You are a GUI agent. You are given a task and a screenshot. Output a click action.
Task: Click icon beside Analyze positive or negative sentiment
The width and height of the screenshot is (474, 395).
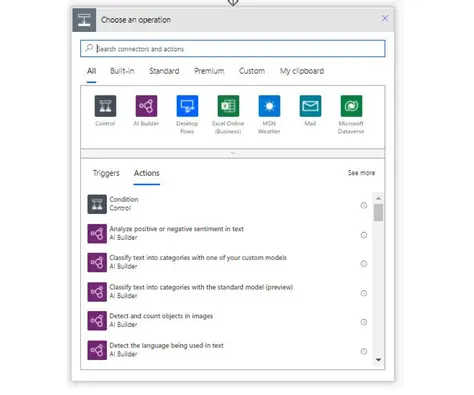[97, 233]
